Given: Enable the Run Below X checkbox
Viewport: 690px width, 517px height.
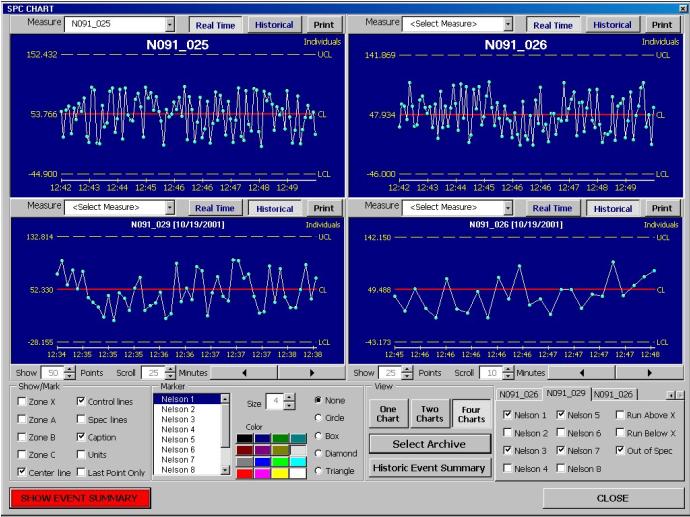Looking at the screenshot, I should (620, 433).
